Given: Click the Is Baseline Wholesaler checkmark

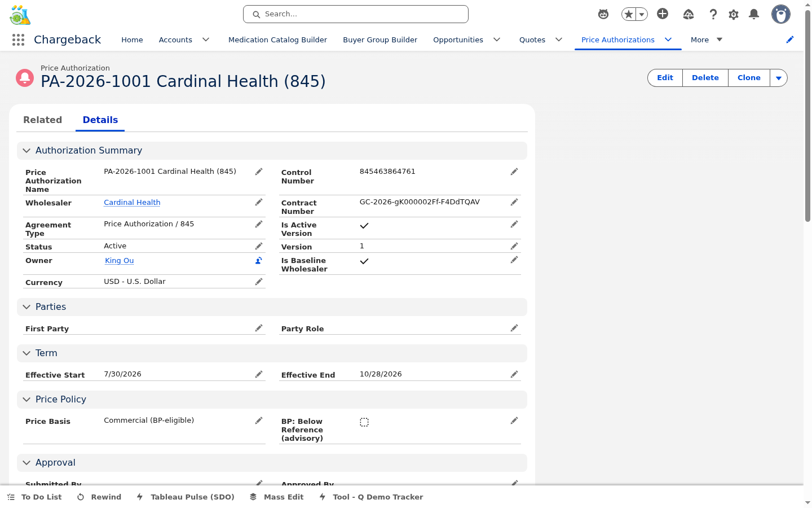Looking at the screenshot, I should (x=364, y=261).
